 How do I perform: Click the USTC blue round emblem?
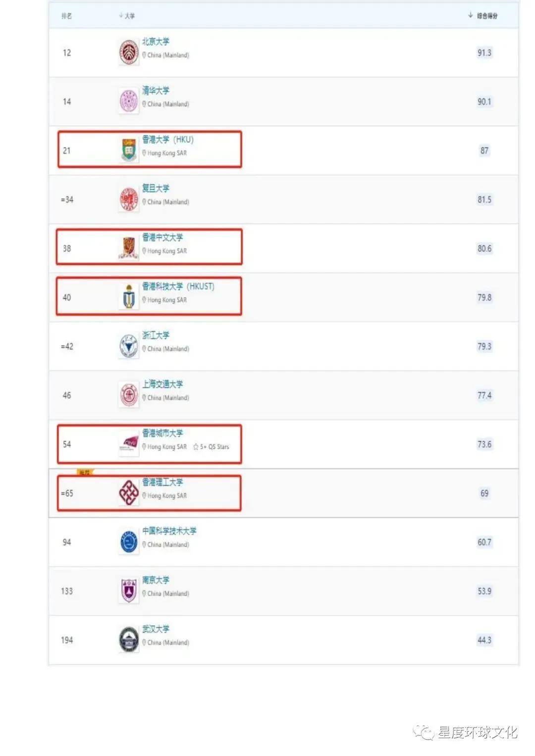pos(129,541)
